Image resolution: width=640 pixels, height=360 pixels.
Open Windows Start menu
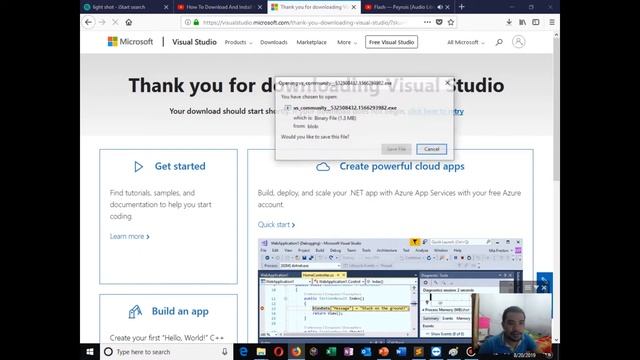click(x=90, y=351)
